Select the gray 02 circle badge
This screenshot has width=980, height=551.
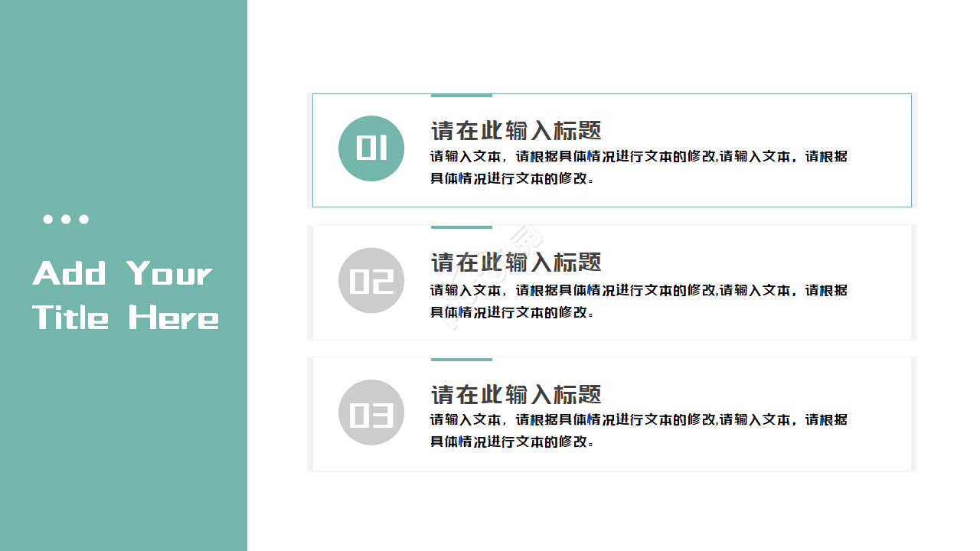pyautogui.click(x=371, y=281)
